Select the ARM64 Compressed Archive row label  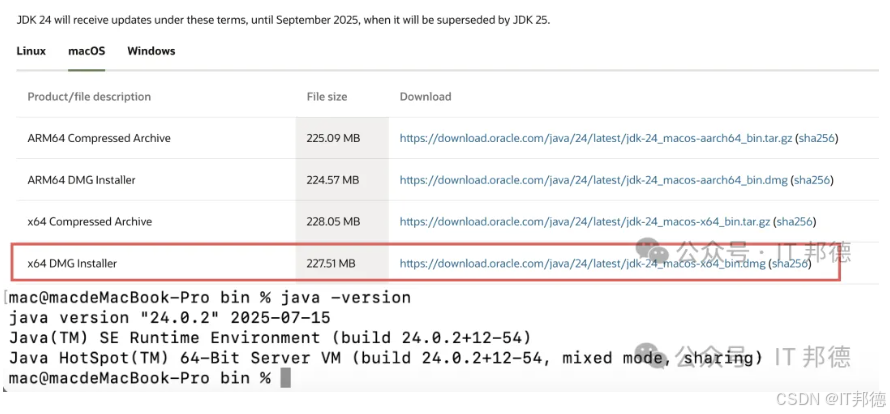pos(99,138)
